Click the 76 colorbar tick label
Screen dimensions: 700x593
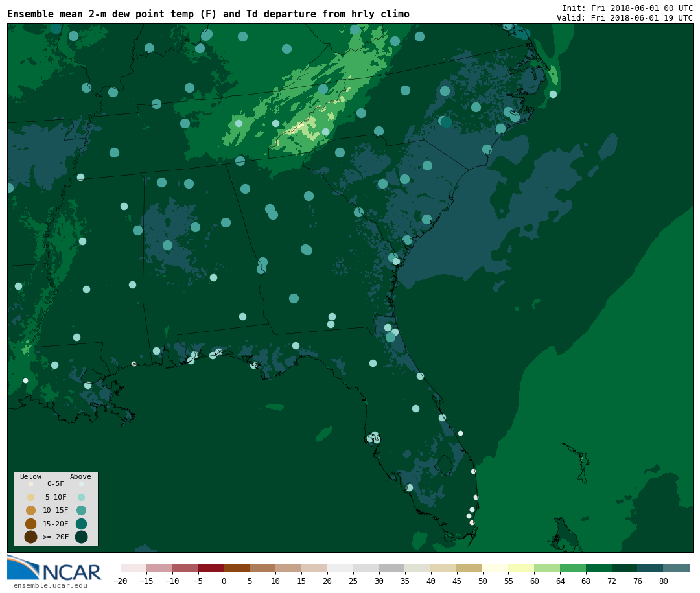pos(638,581)
